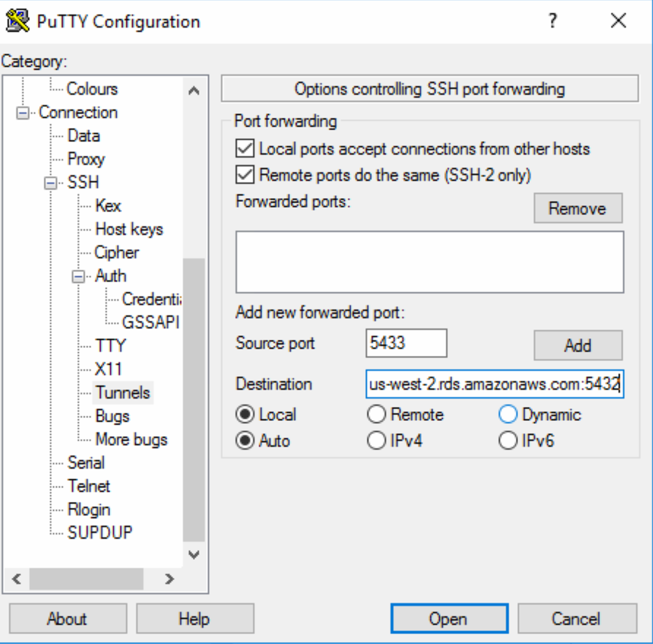
Task: Click the Add forwarded port button
Action: [578, 345]
